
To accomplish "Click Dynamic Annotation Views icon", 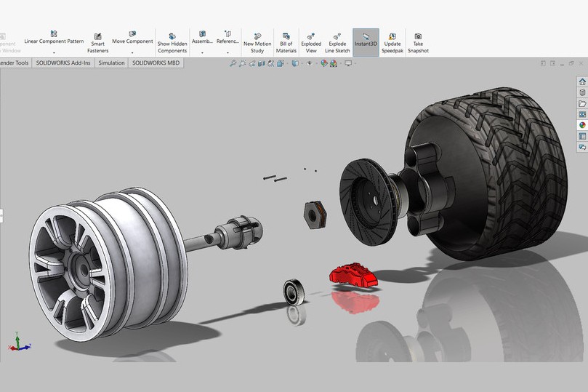I will (271, 63).
